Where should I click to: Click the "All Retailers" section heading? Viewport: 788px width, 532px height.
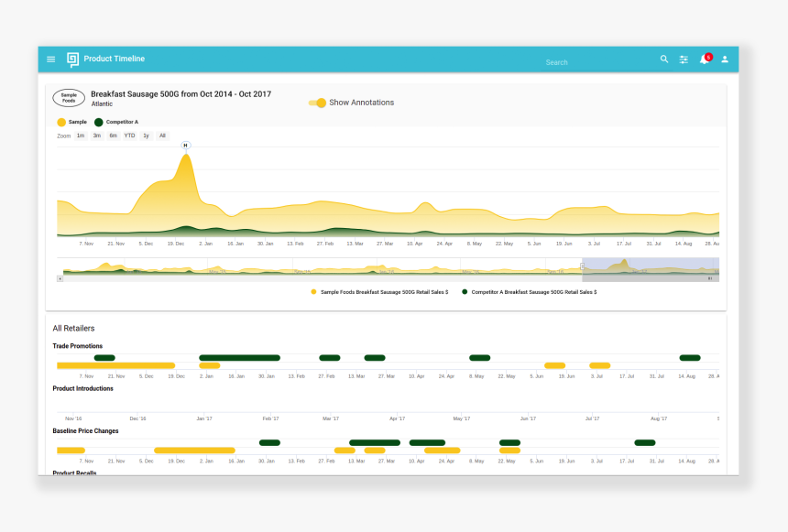click(x=74, y=329)
